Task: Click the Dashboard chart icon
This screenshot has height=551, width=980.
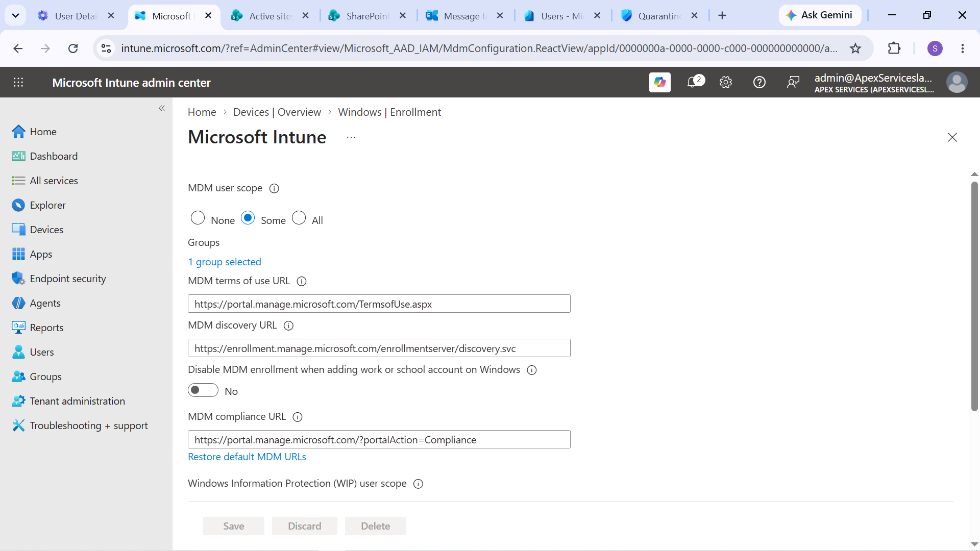Action: click(18, 156)
